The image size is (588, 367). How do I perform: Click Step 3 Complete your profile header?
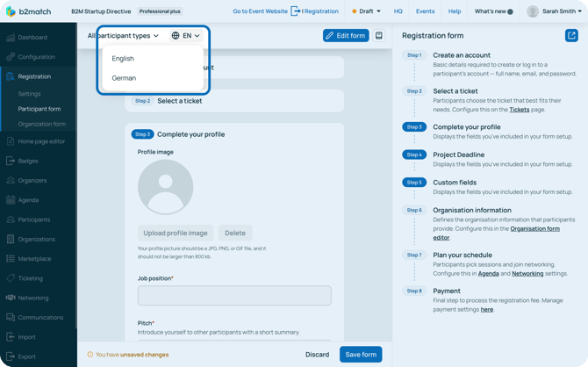tap(178, 134)
